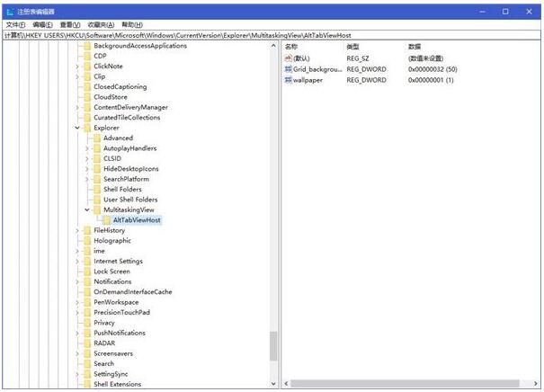Viewport: 544px width, 392px height.
Task: Open the 编辑(E) menu
Action: click(x=42, y=24)
